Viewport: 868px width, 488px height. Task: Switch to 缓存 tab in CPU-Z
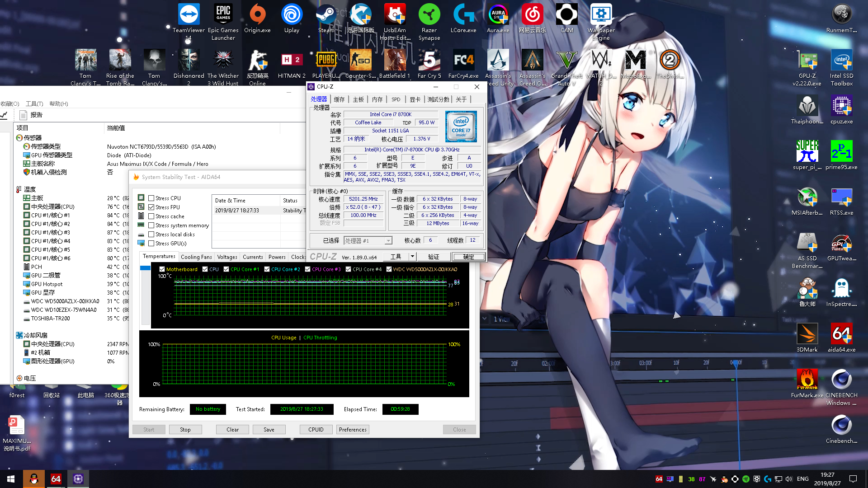point(339,99)
